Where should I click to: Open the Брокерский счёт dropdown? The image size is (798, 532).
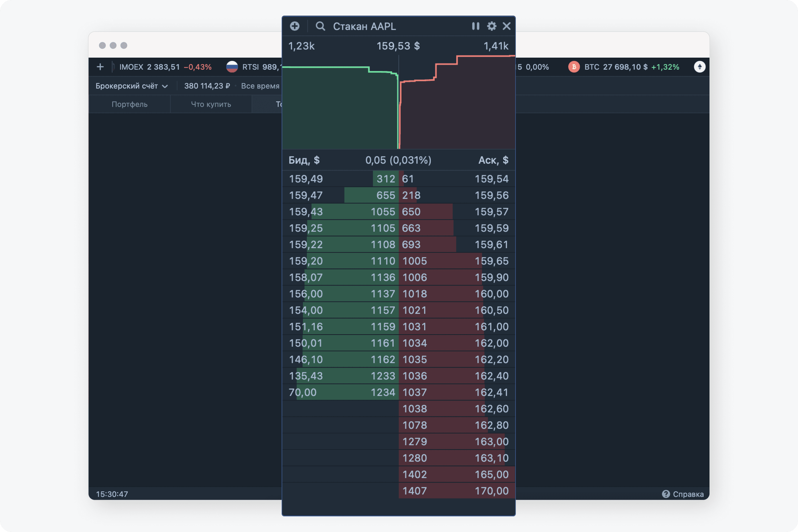(132, 86)
